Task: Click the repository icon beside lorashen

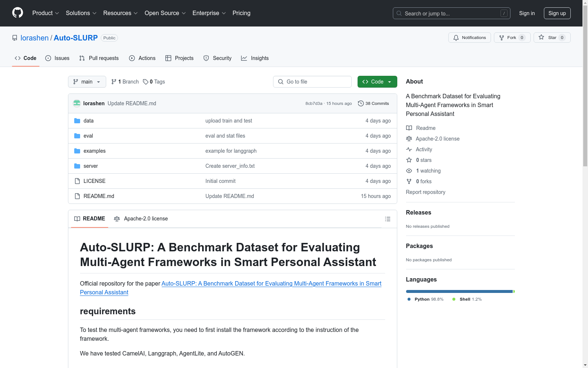Action: point(15,38)
